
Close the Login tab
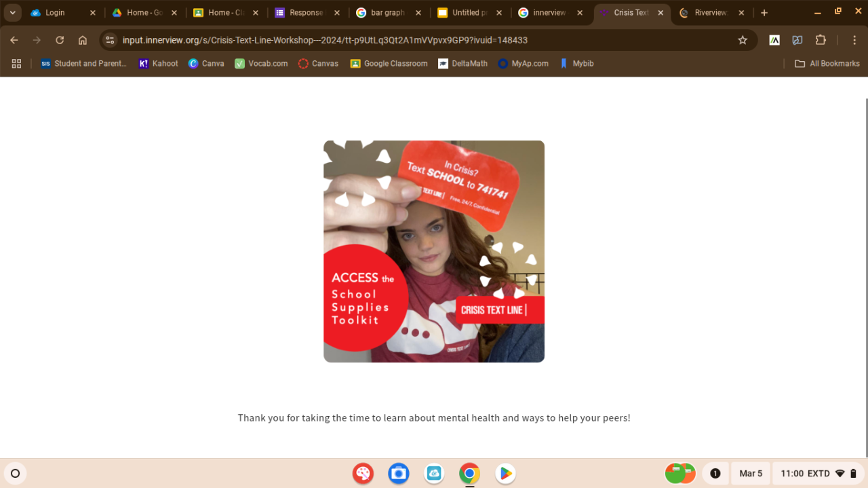pos(93,13)
